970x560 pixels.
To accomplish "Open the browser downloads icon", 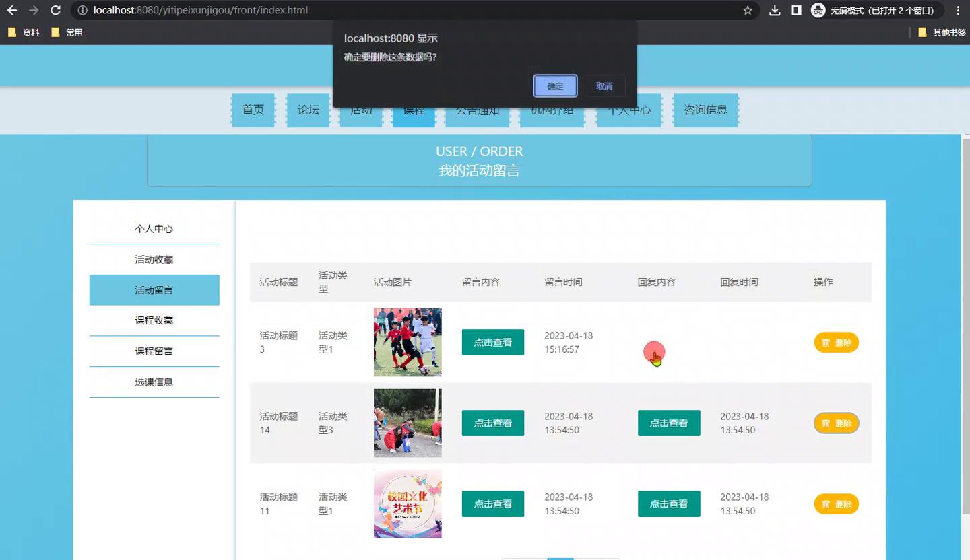I will (775, 10).
